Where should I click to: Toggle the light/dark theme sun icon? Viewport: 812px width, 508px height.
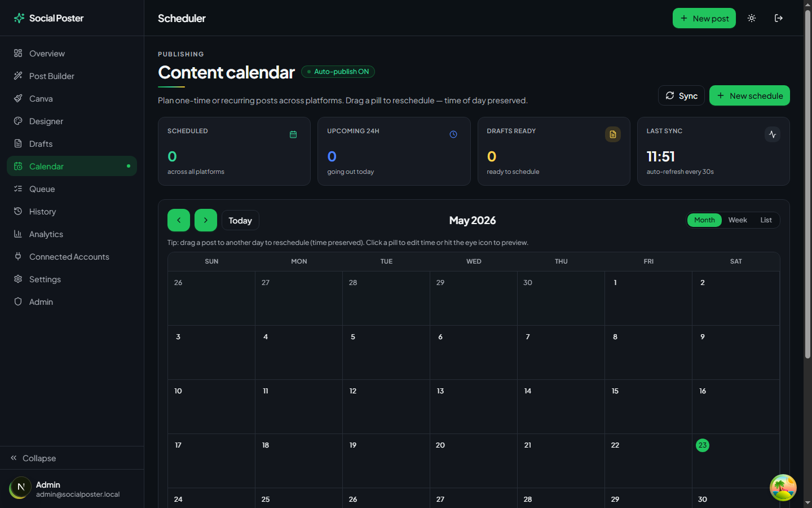coord(752,18)
